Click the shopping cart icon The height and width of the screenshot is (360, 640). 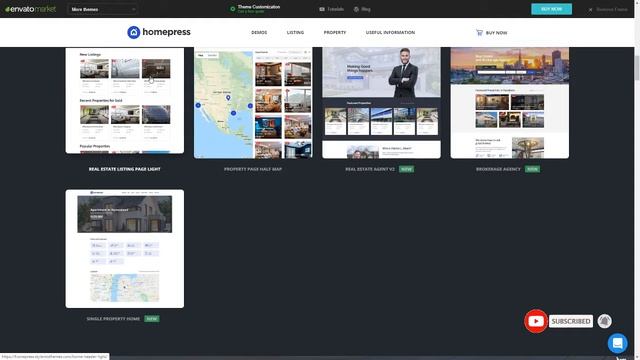[x=479, y=33]
